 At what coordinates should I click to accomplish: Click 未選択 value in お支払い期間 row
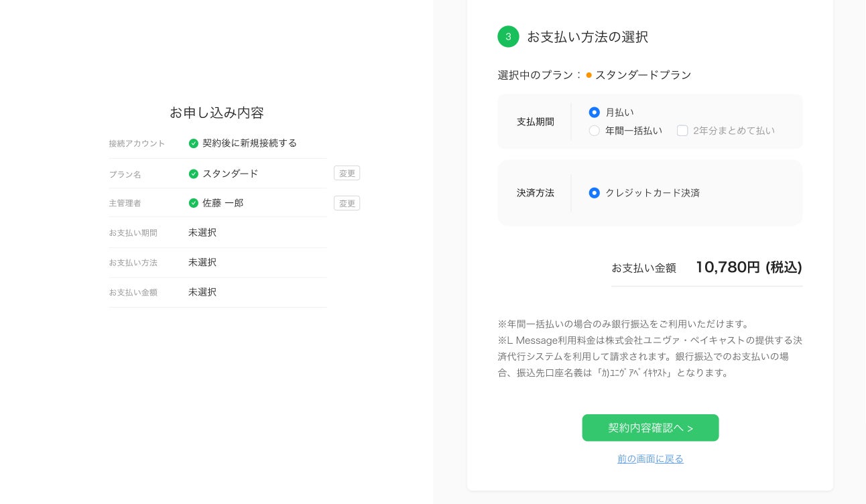202,233
